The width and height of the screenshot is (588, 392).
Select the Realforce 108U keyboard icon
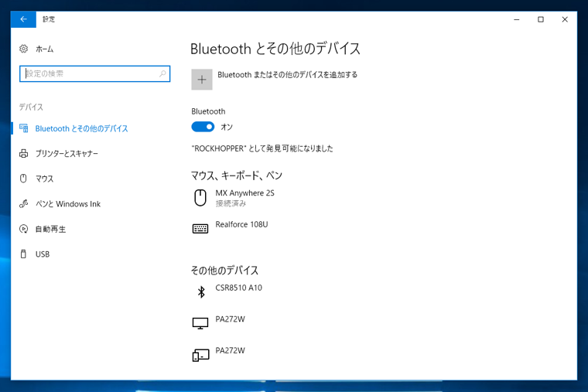coord(200,228)
